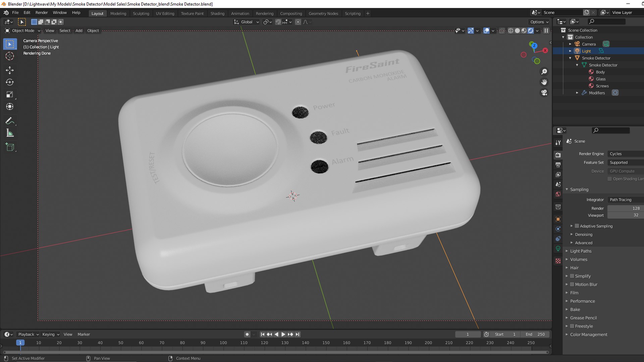The width and height of the screenshot is (644, 362).
Task: Open the World properties tab
Action: tap(558, 194)
